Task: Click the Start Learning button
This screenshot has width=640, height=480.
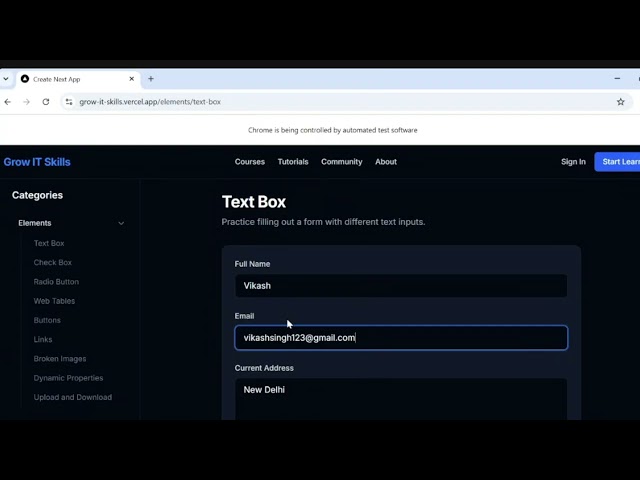Action: [617, 162]
